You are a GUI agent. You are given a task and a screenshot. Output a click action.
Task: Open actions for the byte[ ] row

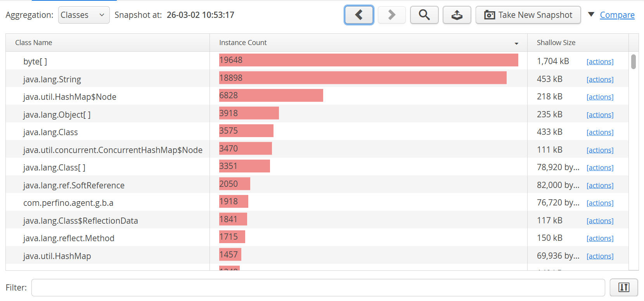point(600,62)
